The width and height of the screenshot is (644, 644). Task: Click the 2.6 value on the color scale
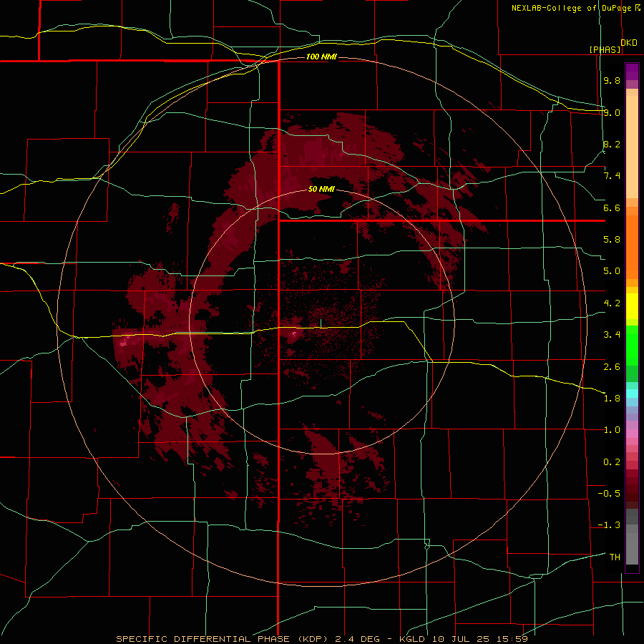point(612,367)
